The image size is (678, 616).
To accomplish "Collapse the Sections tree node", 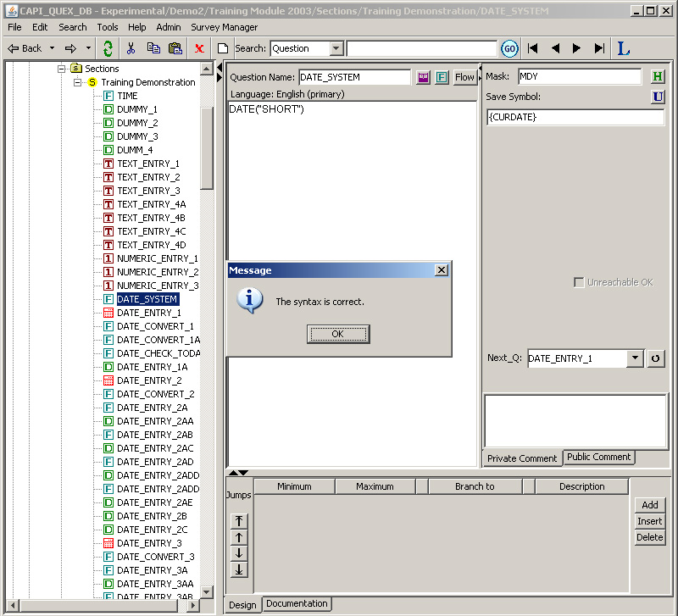I will pos(61,69).
